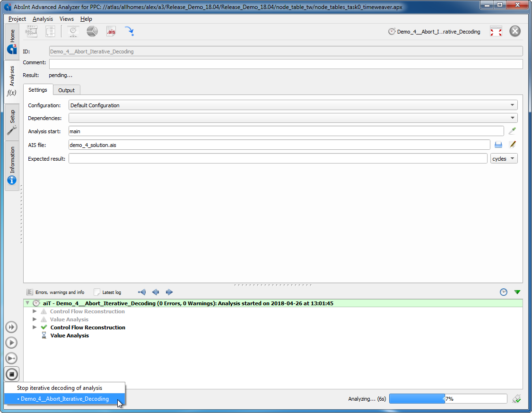
Task: Expand the greyed Control Flow Reconstruction row
Action: pos(35,311)
